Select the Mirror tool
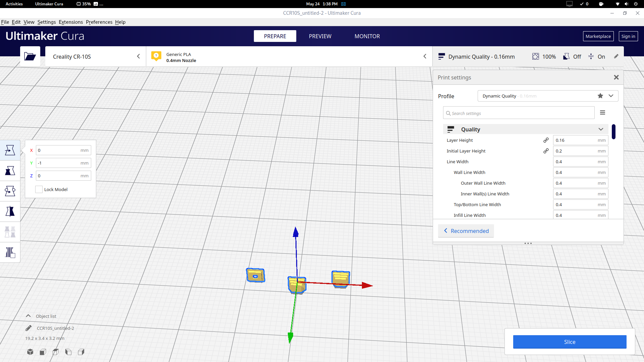Image resolution: width=644 pixels, height=362 pixels. [10, 212]
